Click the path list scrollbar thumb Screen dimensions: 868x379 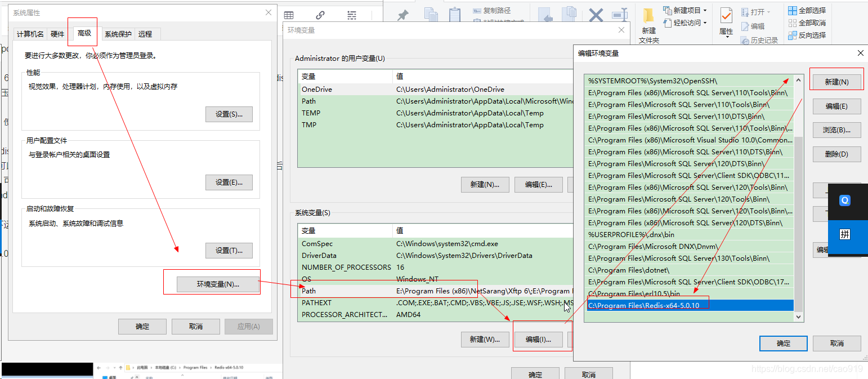click(x=798, y=224)
